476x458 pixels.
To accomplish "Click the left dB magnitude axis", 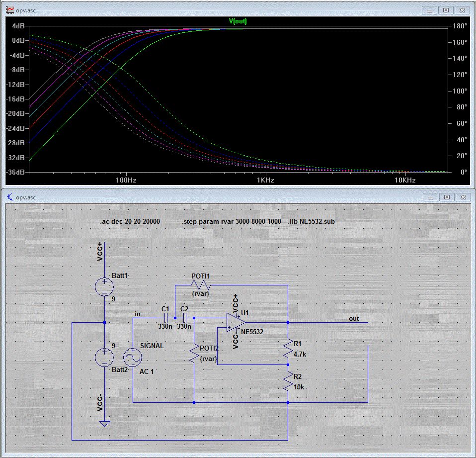I will tap(18, 99).
